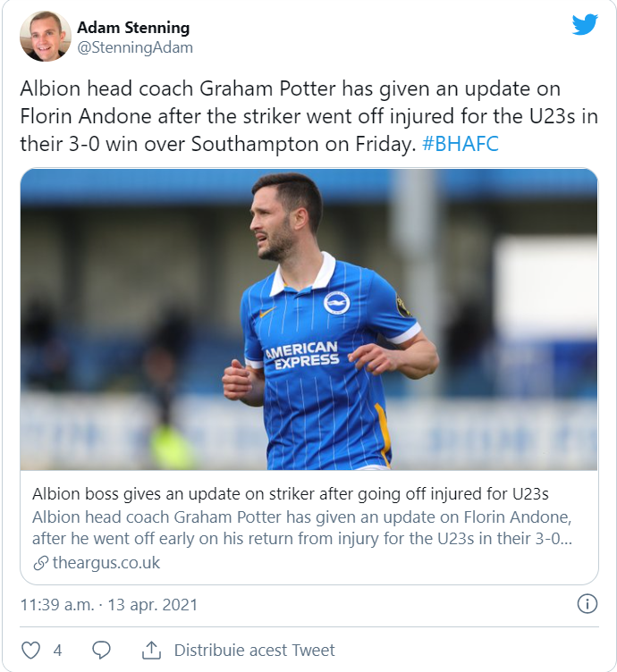Click the 11:39 a.m. tweet time
Viewport: 617px width, 672px height.
click(x=56, y=605)
